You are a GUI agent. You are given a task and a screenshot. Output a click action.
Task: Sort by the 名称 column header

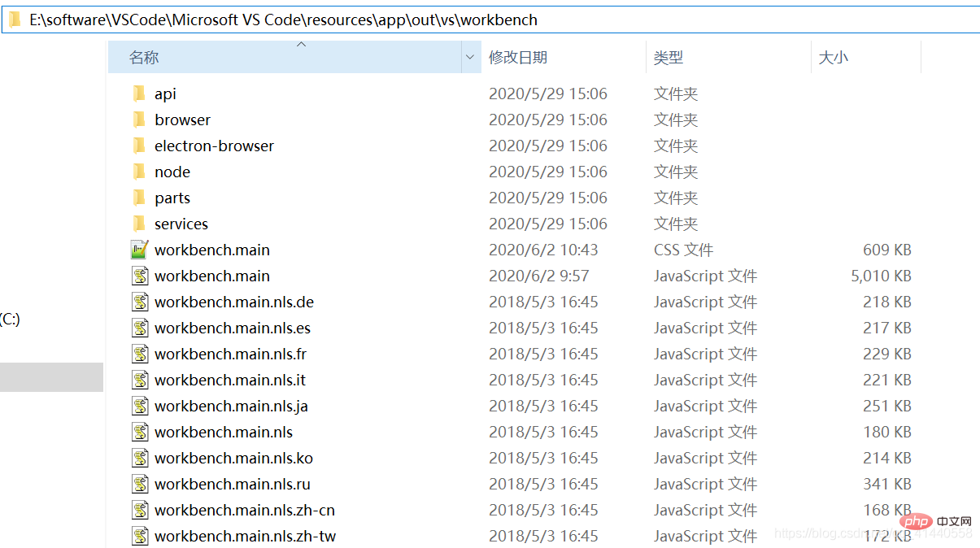click(285, 57)
